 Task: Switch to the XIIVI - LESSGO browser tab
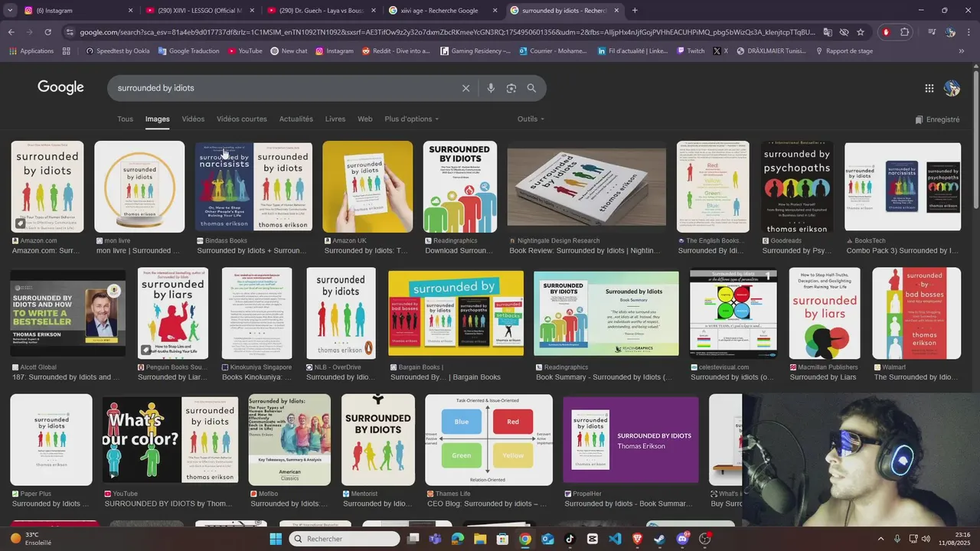pos(199,11)
